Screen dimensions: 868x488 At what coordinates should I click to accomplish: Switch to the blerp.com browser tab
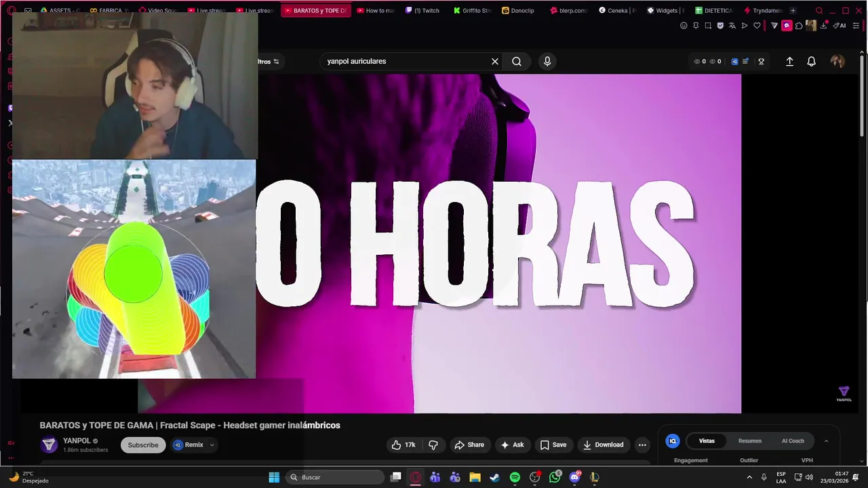pos(568,10)
